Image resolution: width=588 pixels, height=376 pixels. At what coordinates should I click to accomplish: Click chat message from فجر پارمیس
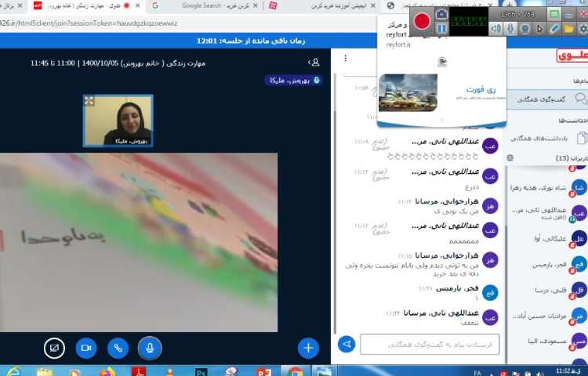click(420, 293)
